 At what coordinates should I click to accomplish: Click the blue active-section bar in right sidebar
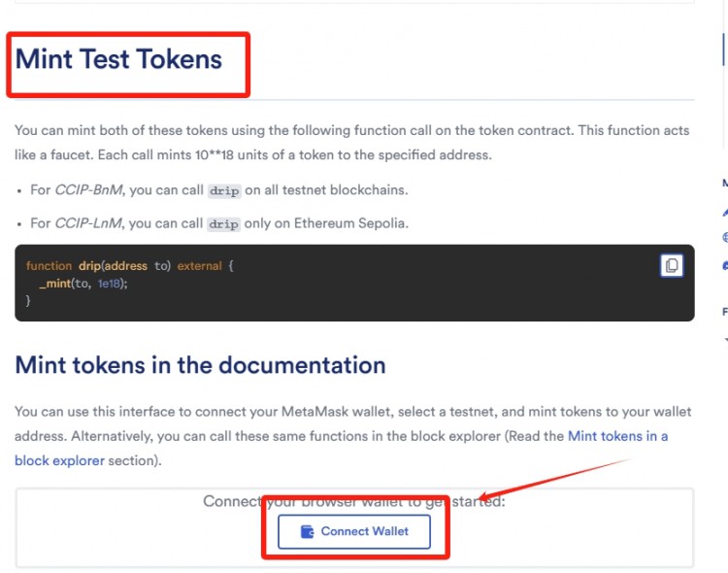click(x=723, y=50)
